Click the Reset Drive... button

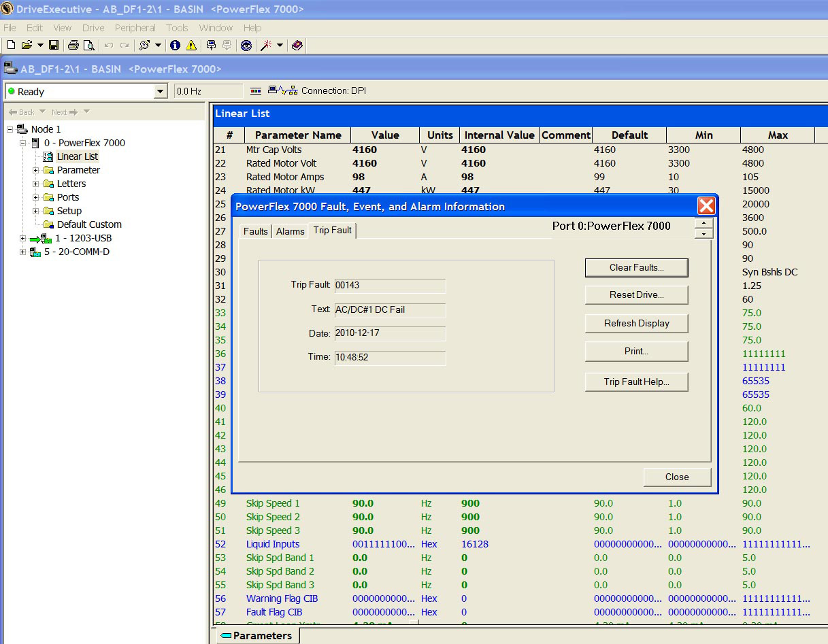637,294
